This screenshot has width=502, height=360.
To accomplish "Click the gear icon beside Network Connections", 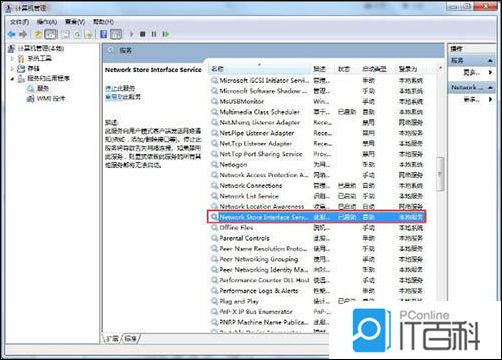I will [x=214, y=186].
